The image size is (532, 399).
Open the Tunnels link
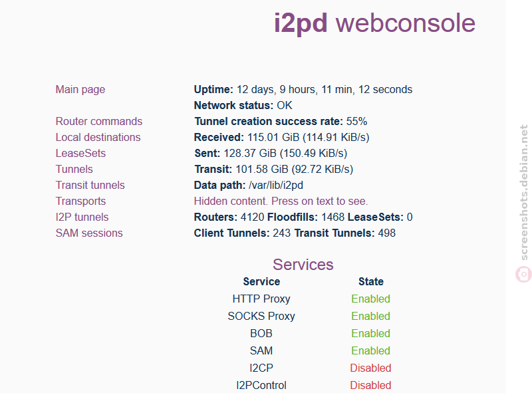(74, 170)
